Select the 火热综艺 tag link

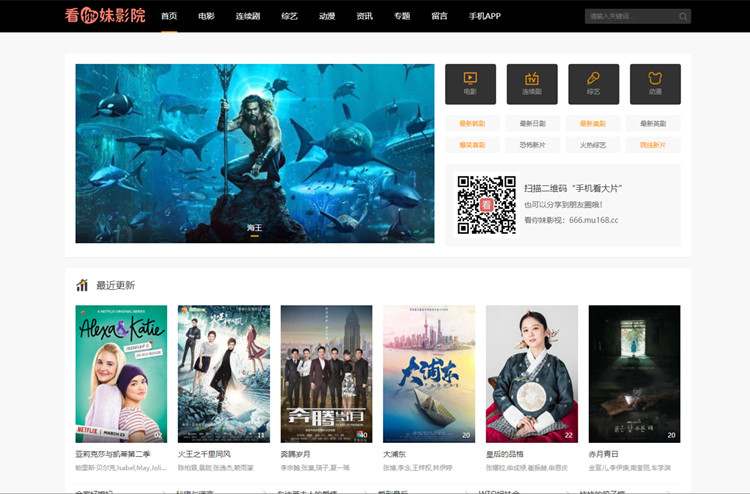pos(593,145)
